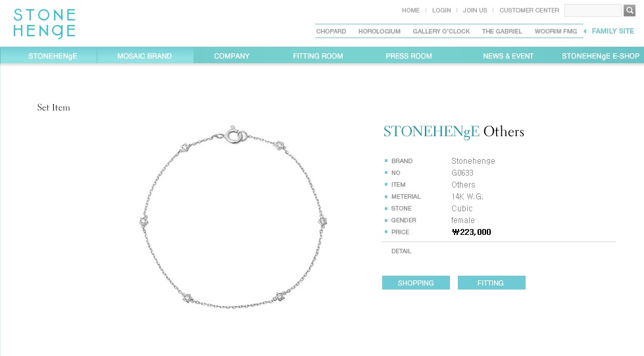
Task: Expand the FAMILY SITE list
Action: coord(613,31)
